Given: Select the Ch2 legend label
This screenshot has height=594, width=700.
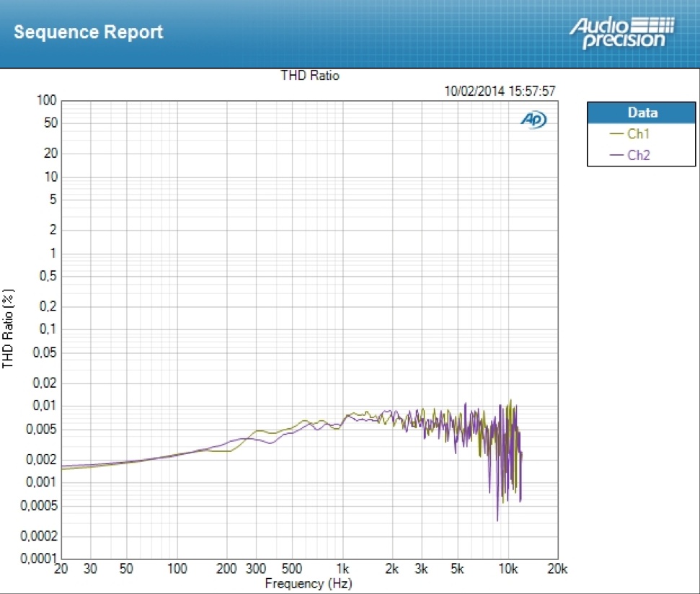Looking at the screenshot, I should (x=639, y=155).
